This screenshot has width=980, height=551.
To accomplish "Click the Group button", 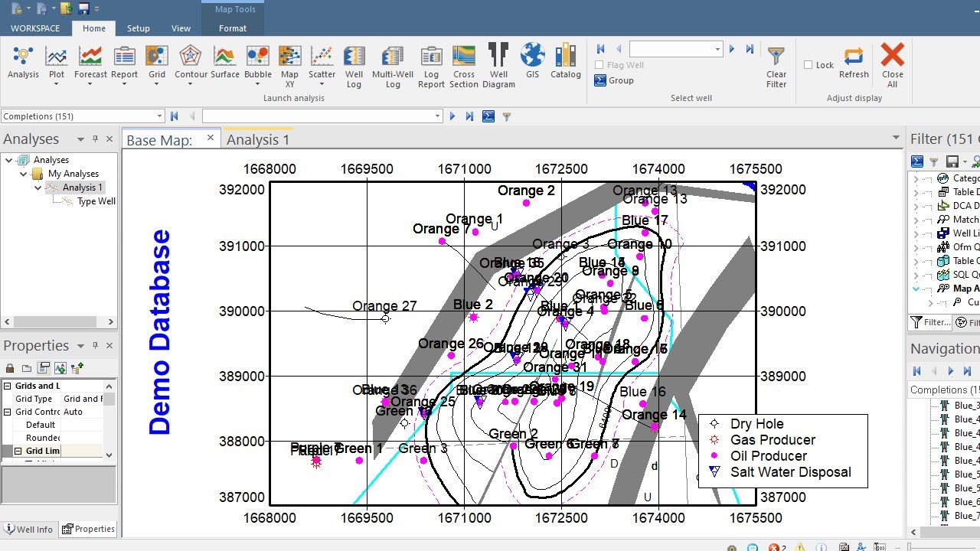I will (x=614, y=80).
